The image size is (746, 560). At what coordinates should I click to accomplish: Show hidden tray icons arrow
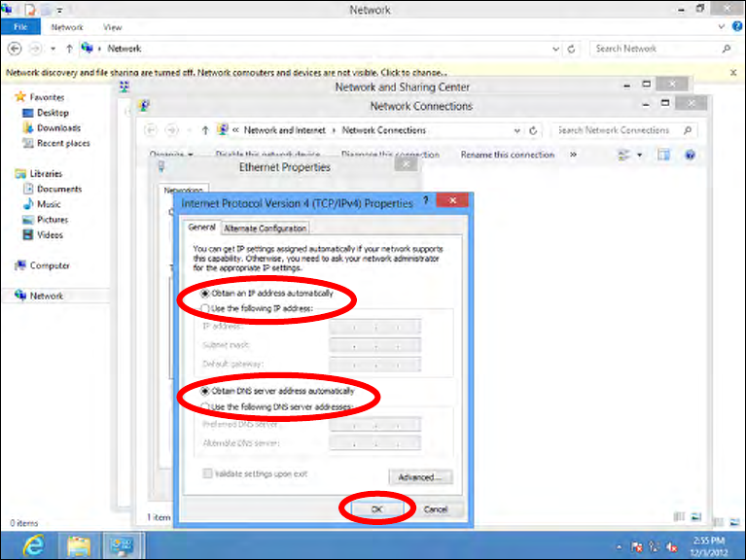coord(619,546)
